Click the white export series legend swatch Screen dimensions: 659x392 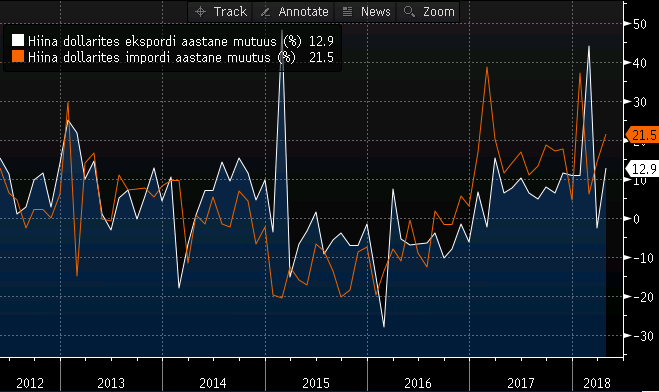pyautogui.click(x=18, y=40)
